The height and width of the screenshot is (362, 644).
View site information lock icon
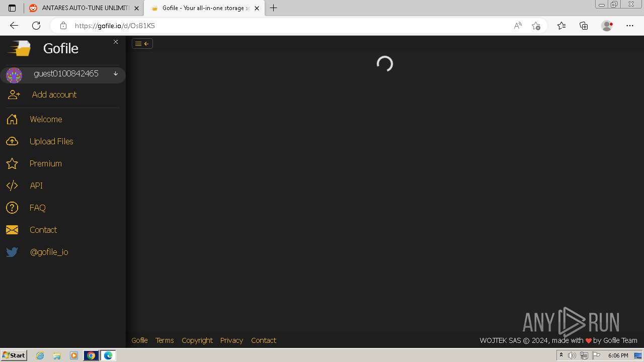point(63,26)
